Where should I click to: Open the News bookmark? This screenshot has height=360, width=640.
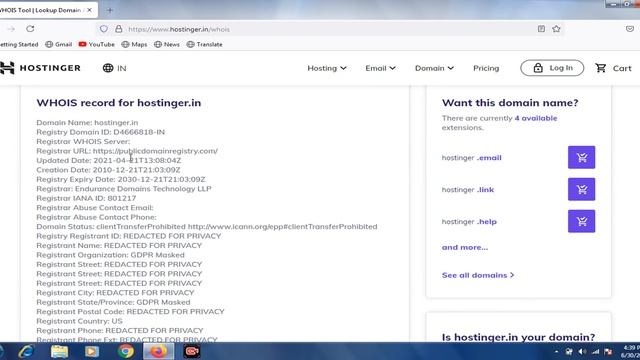pos(167,44)
